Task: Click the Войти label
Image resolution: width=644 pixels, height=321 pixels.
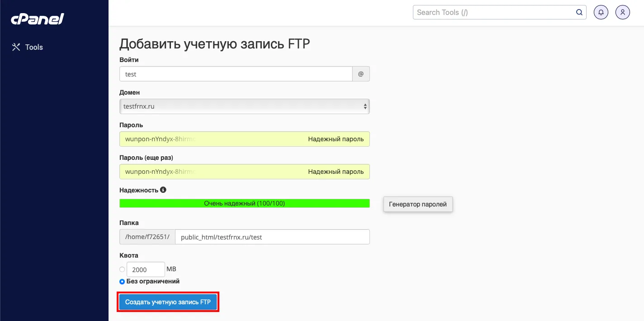Action: click(129, 60)
